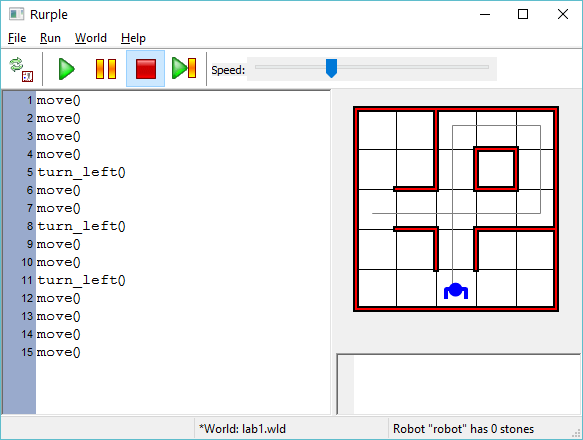The height and width of the screenshot is (440, 583).
Task: Open the World menu
Action: coord(91,38)
